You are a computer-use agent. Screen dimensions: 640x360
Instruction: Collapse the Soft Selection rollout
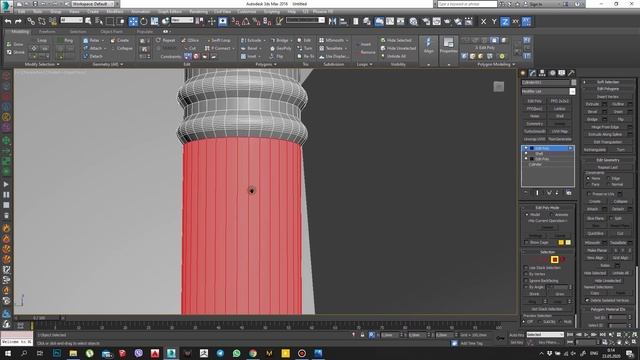point(607,82)
